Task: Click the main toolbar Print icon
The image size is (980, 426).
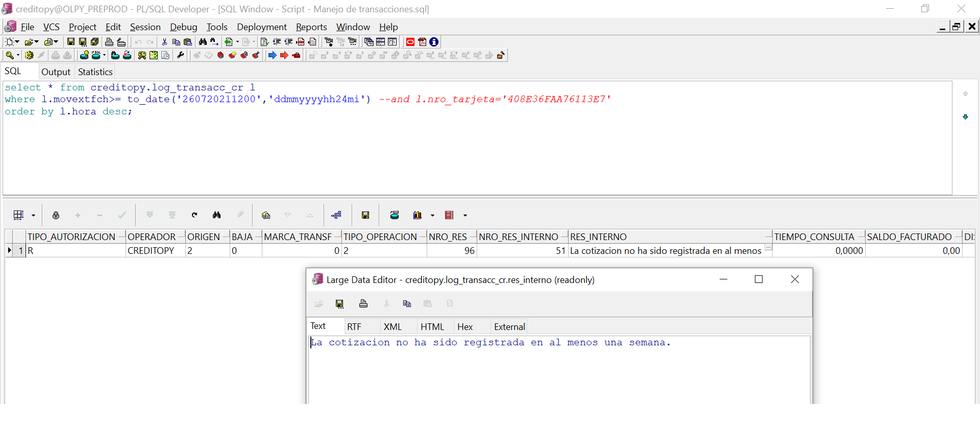Action: (x=109, y=42)
